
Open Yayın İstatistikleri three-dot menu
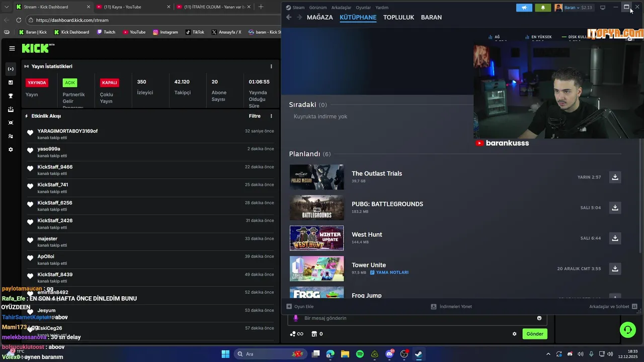(271, 66)
